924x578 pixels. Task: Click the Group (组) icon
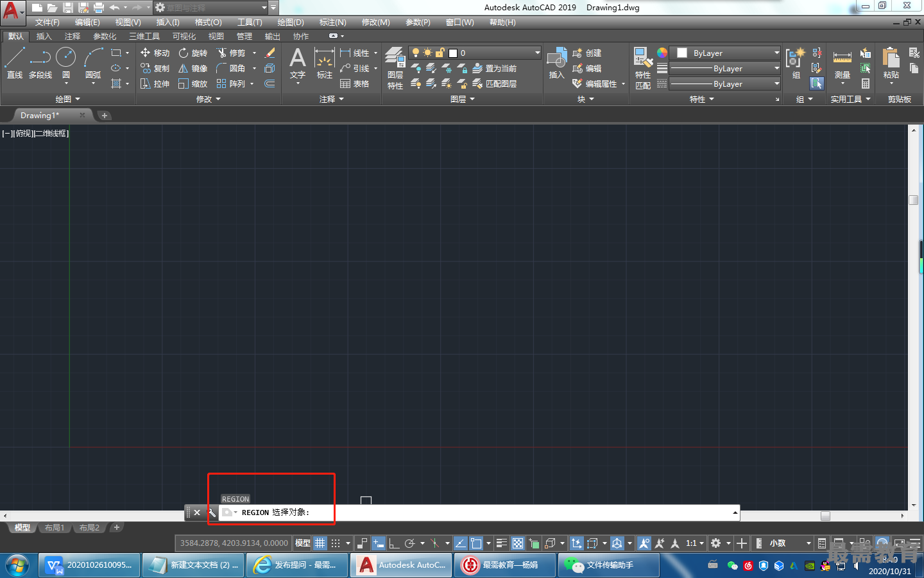[x=796, y=63]
